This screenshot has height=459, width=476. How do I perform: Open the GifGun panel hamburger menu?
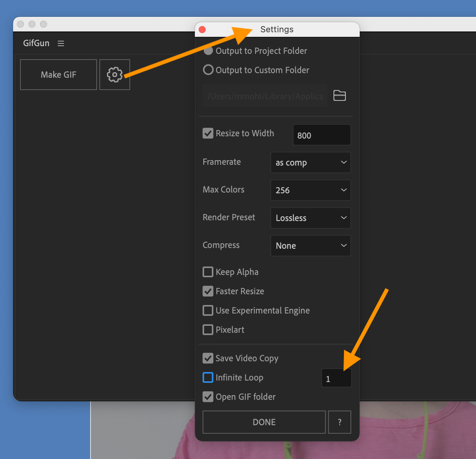61,43
